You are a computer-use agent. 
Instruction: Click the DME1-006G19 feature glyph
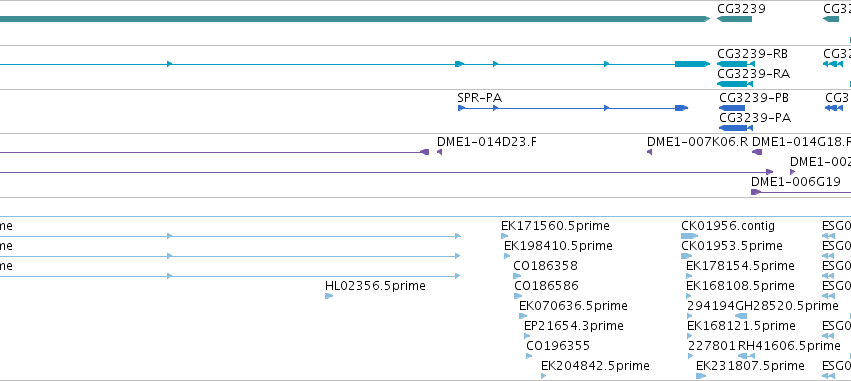tap(801, 192)
